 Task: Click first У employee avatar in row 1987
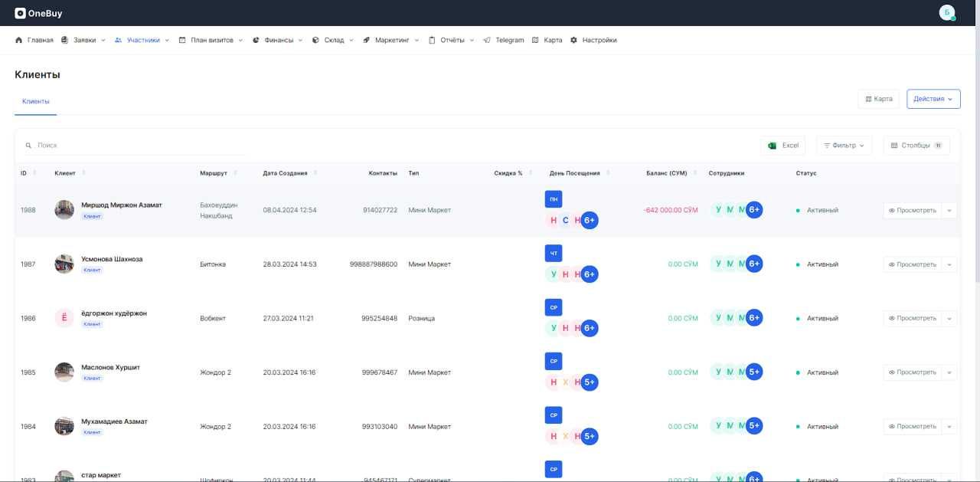tap(718, 264)
